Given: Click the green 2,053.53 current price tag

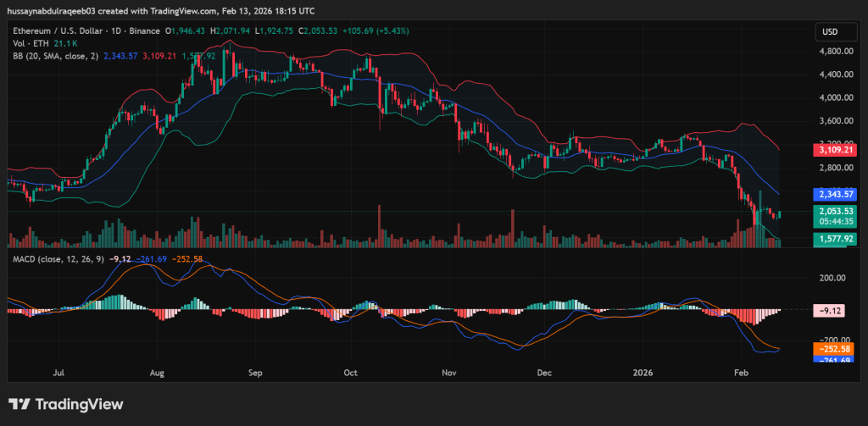Looking at the screenshot, I should click(x=834, y=211).
